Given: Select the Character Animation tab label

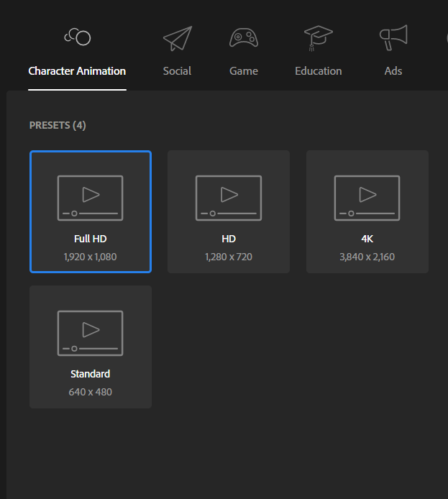Looking at the screenshot, I should tap(77, 71).
